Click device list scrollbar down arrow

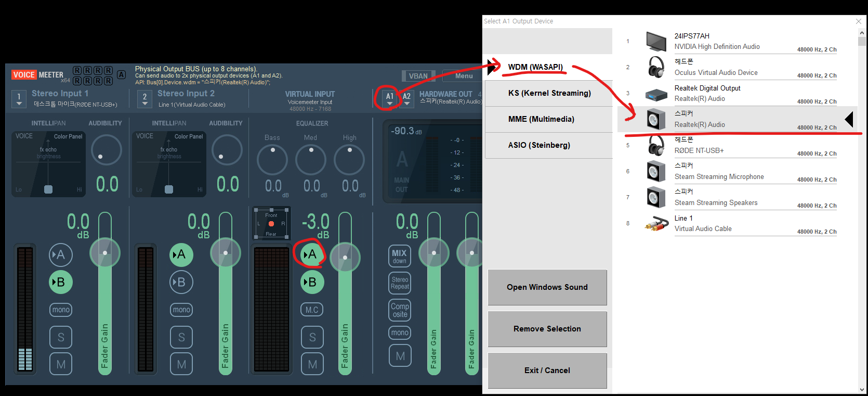[863, 389]
